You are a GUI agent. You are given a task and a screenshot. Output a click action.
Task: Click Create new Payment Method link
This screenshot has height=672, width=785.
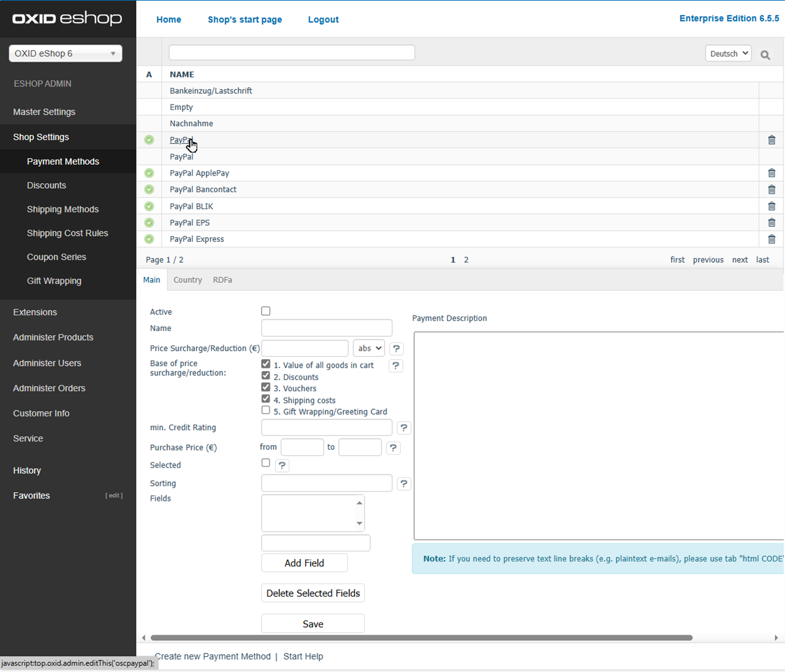[x=212, y=656]
